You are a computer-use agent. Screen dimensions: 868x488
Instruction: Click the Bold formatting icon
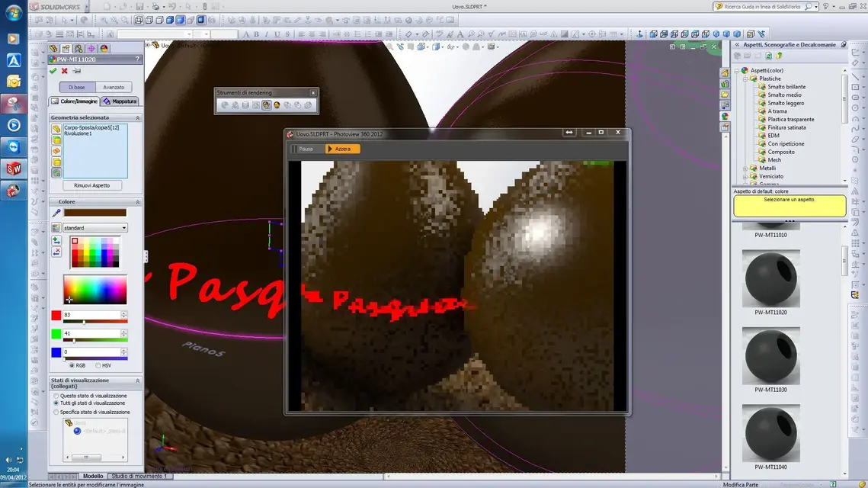256,34
